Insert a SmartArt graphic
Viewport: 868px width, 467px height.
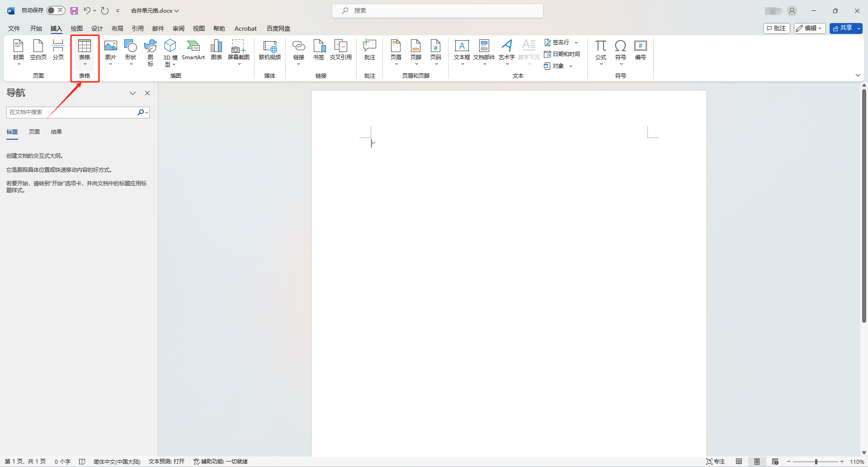pos(193,50)
